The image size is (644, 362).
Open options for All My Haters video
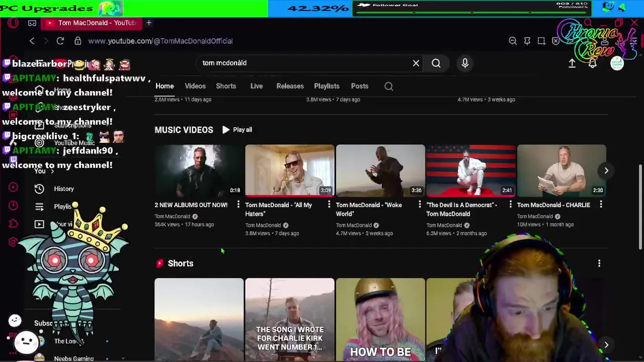pos(329,205)
